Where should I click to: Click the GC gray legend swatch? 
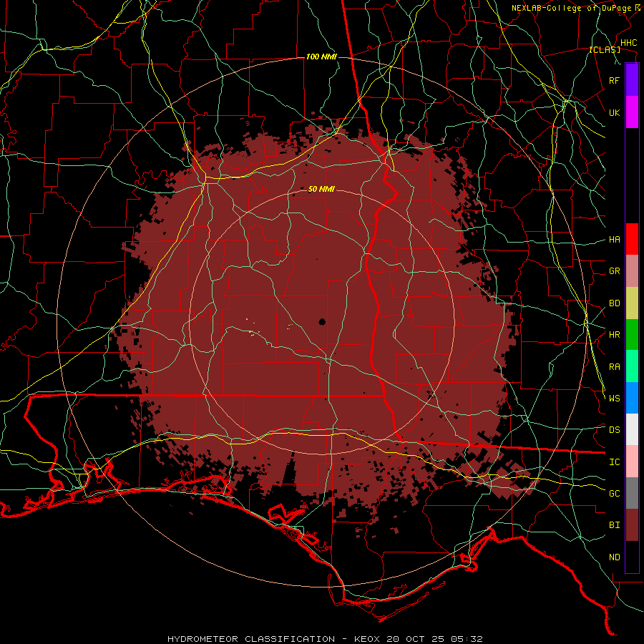pyautogui.click(x=632, y=493)
